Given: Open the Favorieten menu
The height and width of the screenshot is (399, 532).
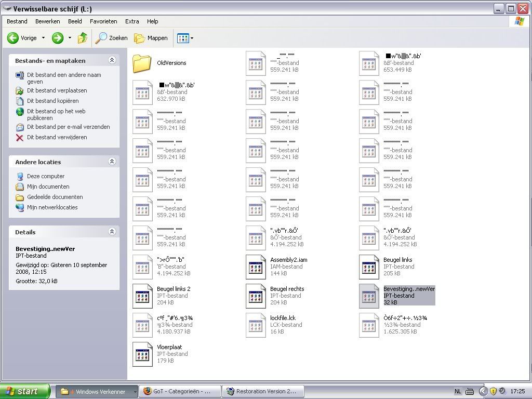Looking at the screenshot, I should [x=103, y=21].
